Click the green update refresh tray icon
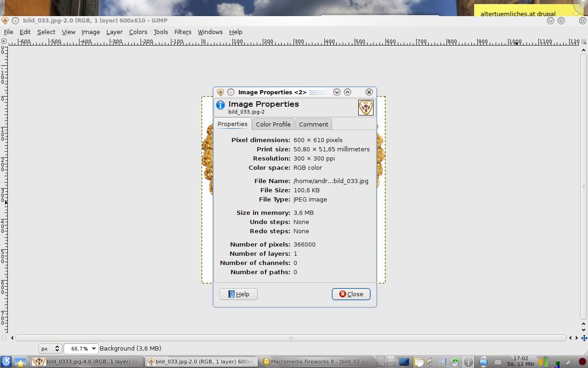This screenshot has width=588, height=368. pyautogui.click(x=455, y=362)
